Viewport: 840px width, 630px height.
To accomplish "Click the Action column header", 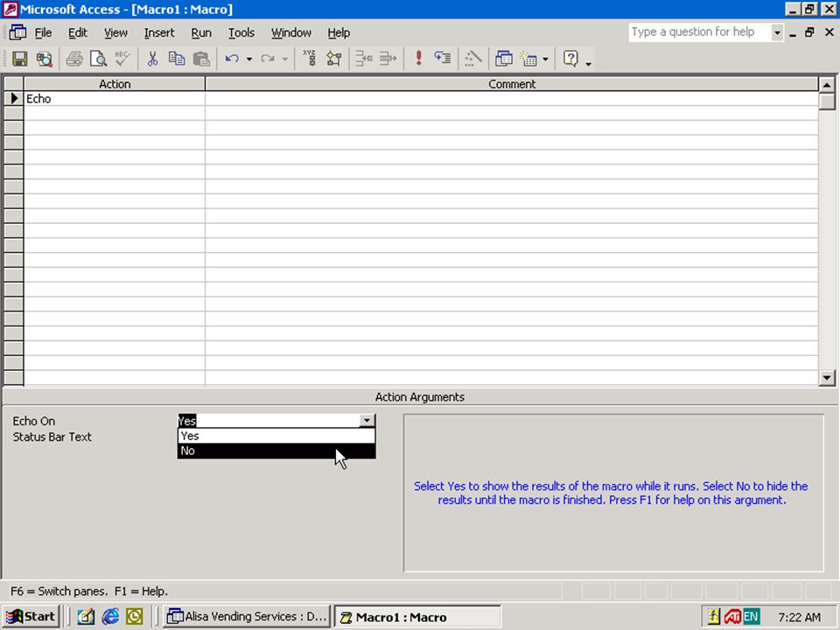I will (115, 84).
